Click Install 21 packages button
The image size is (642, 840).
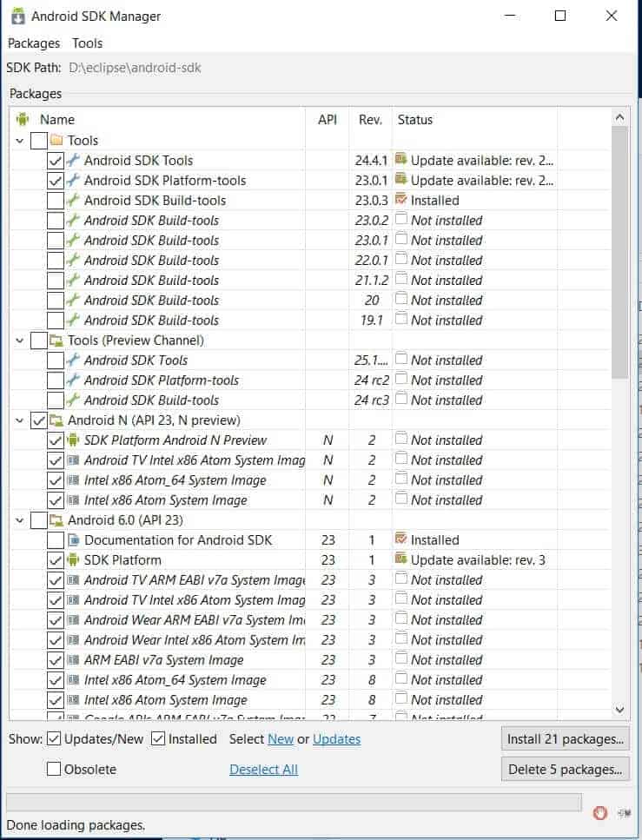[565, 739]
